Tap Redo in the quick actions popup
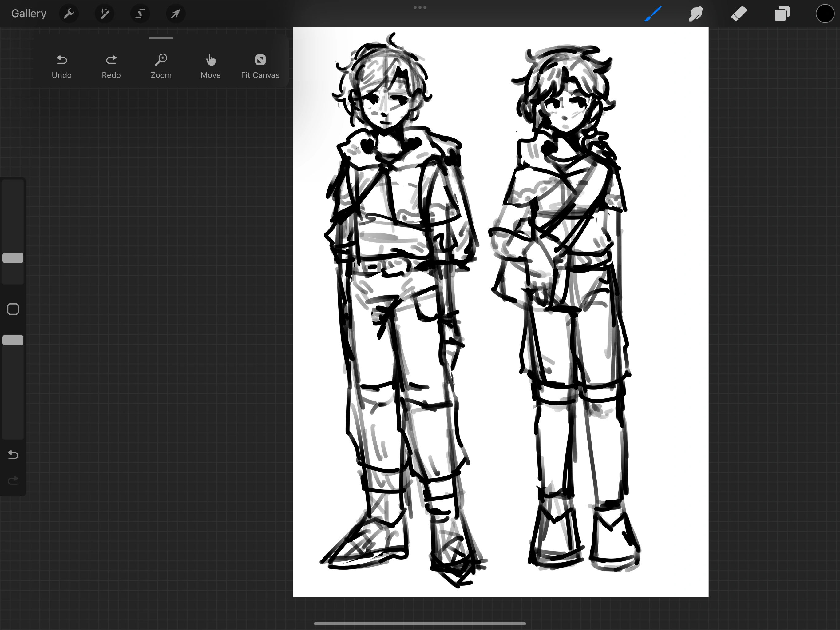 (x=111, y=65)
